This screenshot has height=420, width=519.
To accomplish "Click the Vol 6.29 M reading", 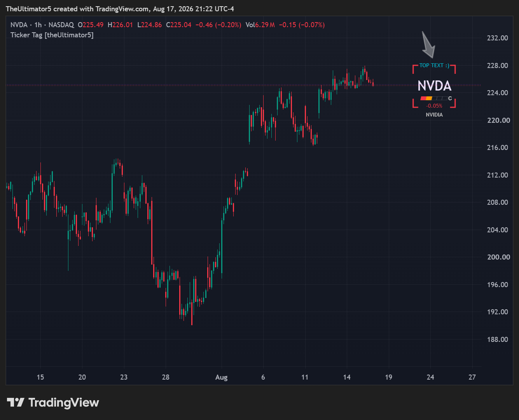I will 260,25.
